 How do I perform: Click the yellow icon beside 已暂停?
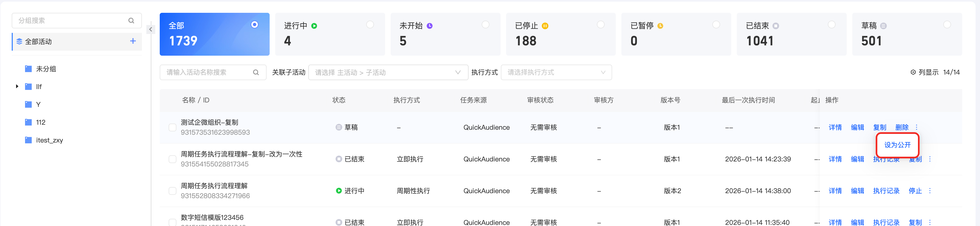pyautogui.click(x=661, y=26)
